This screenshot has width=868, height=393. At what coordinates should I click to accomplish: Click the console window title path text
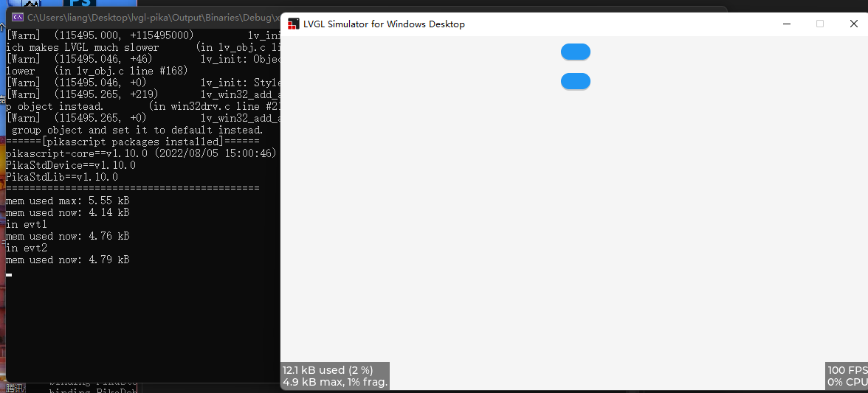154,18
